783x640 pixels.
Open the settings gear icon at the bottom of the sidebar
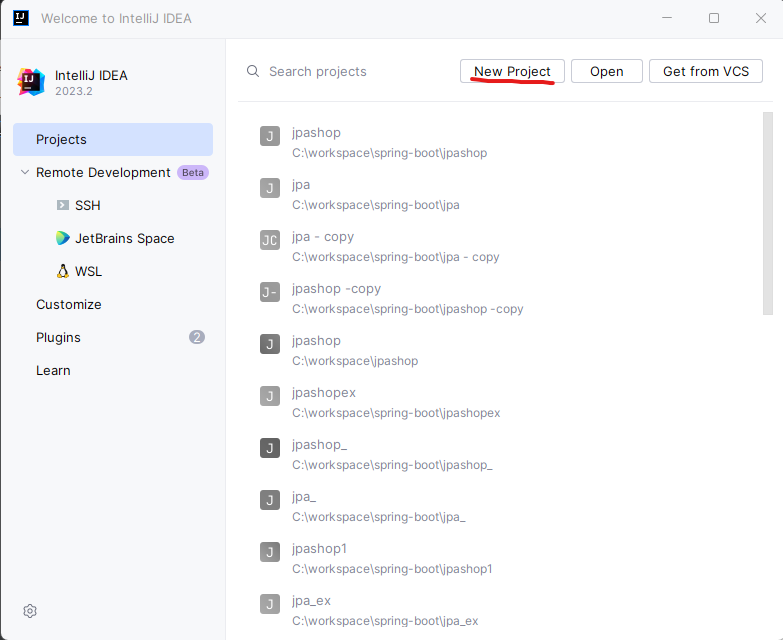point(30,611)
